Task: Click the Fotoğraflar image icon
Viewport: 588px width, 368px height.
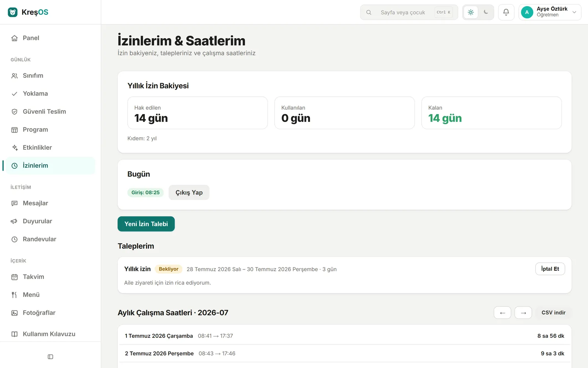Action: pyautogui.click(x=14, y=313)
